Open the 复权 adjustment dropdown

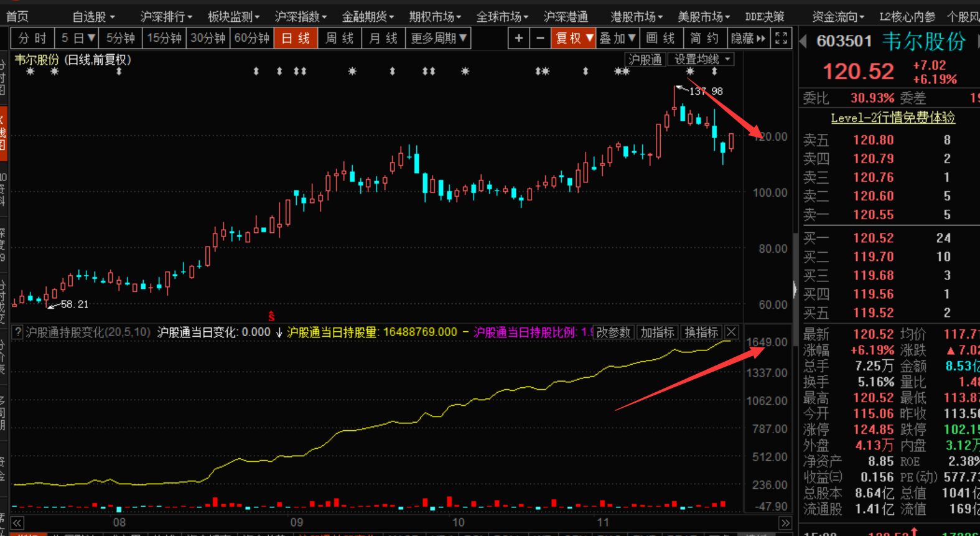tap(574, 39)
